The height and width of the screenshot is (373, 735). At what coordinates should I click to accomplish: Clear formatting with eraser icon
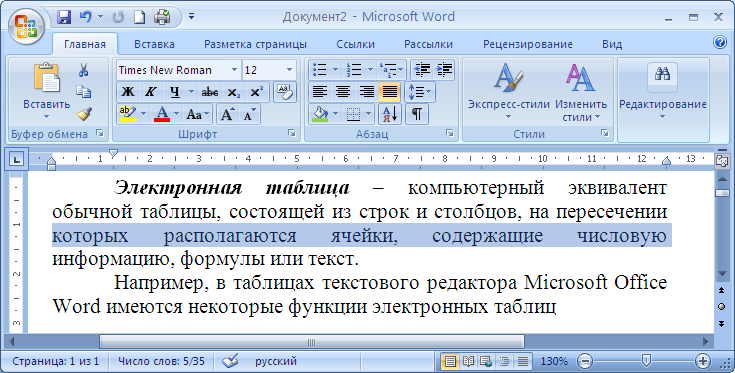285,92
